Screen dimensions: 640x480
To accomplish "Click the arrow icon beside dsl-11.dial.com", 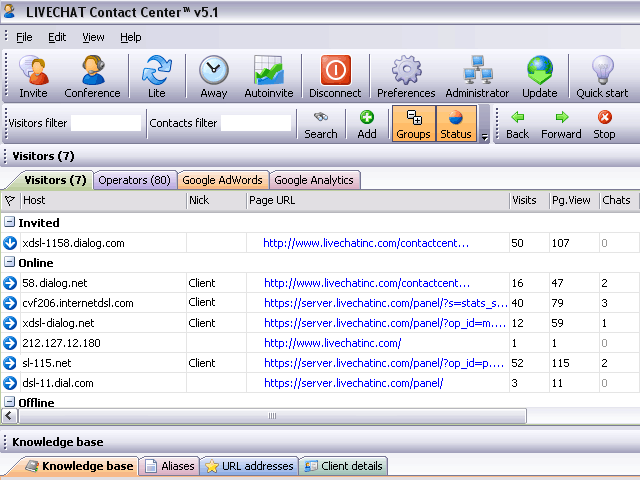I will click(x=10, y=383).
